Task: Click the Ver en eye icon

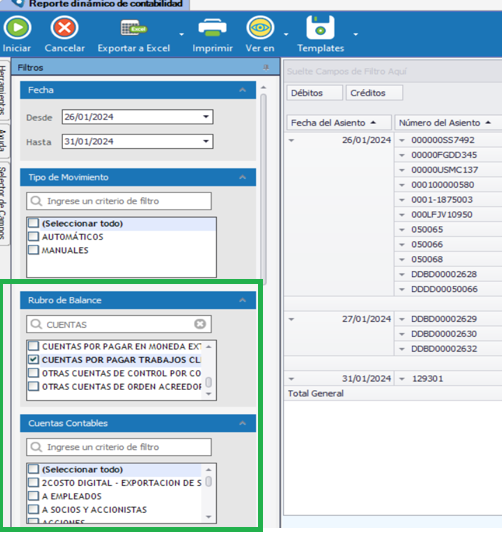Action: click(x=260, y=28)
